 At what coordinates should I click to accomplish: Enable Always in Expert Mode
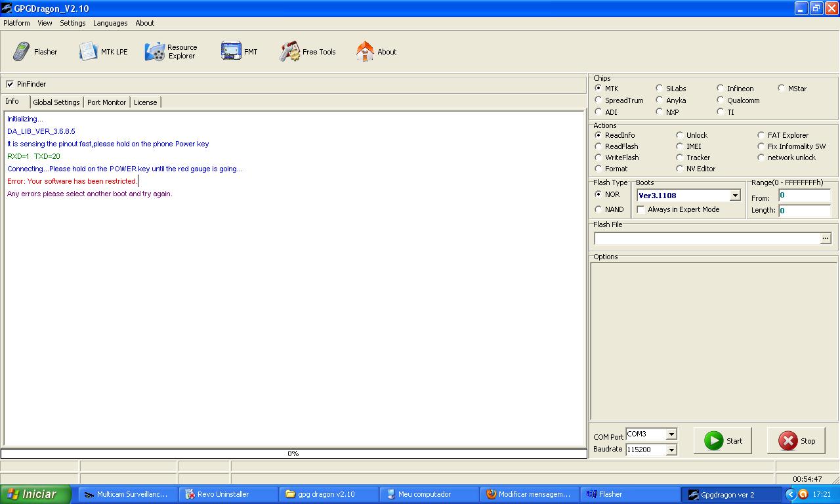click(x=641, y=209)
